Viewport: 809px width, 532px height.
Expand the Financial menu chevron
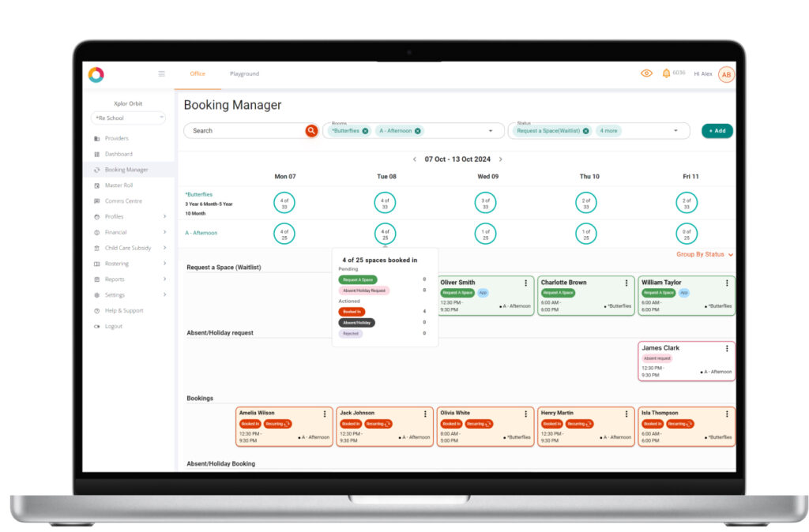[164, 233]
